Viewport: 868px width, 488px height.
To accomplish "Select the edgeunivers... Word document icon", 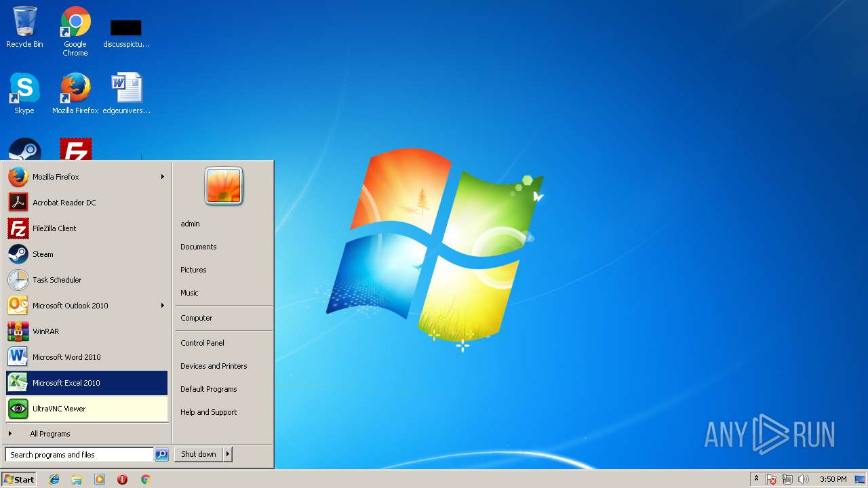I will point(127,94).
